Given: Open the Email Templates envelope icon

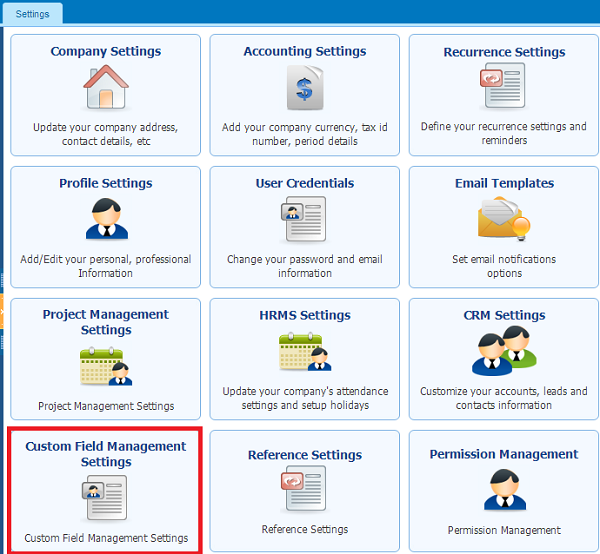Looking at the screenshot, I should (x=504, y=218).
